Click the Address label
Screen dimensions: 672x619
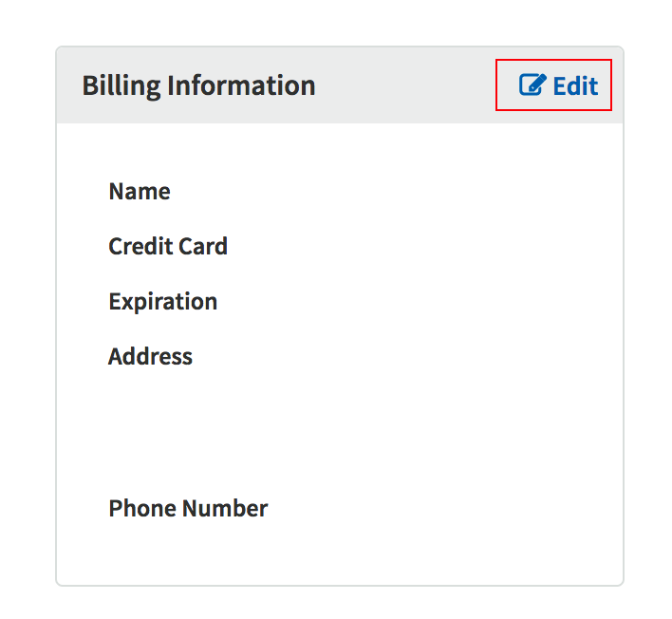point(150,357)
